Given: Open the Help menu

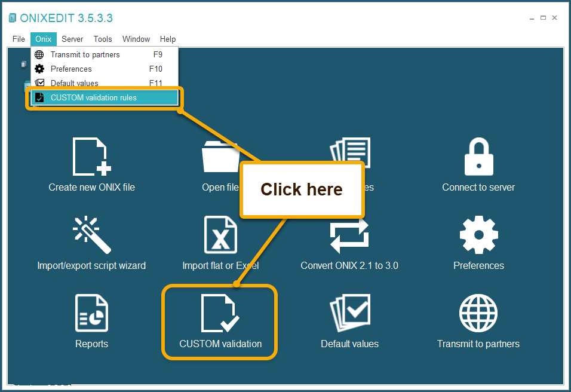Looking at the screenshot, I should 167,39.
